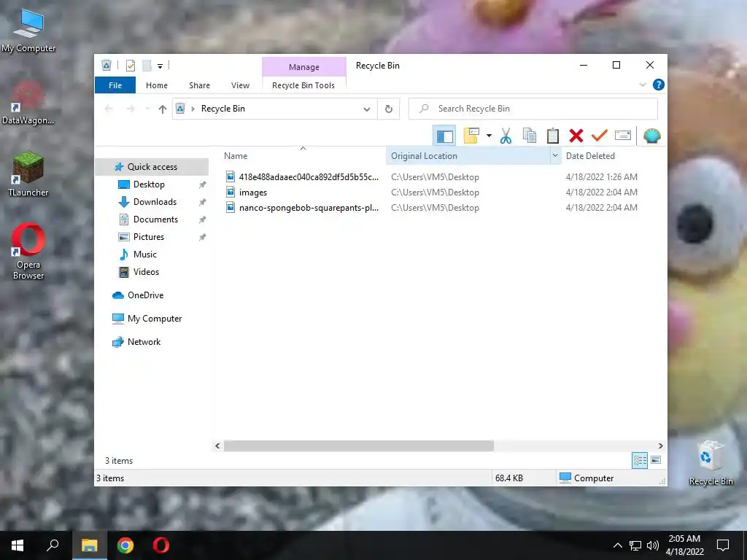This screenshot has width=747, height=560.
Task: Click the red X Delete icon
Action: pos(576,136)
